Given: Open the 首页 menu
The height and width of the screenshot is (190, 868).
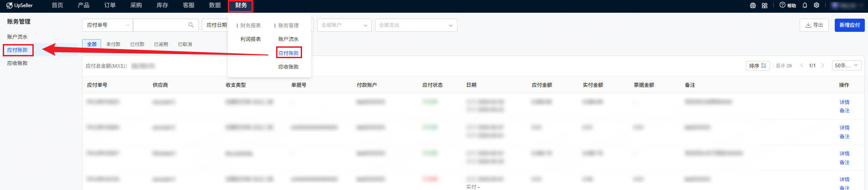Looking at the screenshot, I should tap(57, 5).
